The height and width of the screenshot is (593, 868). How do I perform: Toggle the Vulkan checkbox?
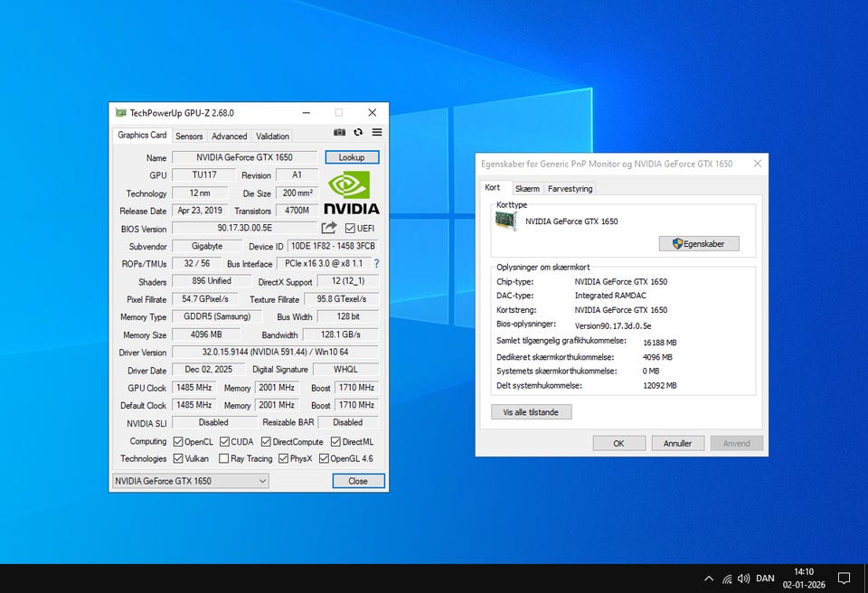pyautogui.click(x=178, y=459)
